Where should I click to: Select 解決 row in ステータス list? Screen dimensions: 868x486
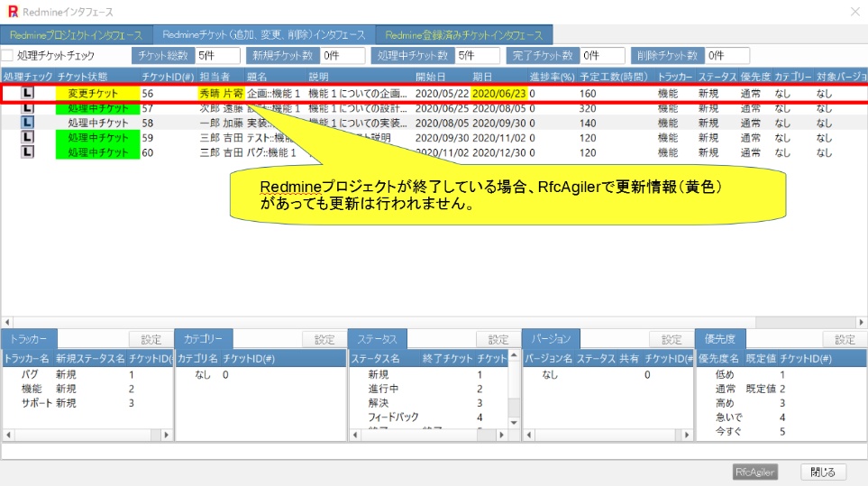coord(428,403)
